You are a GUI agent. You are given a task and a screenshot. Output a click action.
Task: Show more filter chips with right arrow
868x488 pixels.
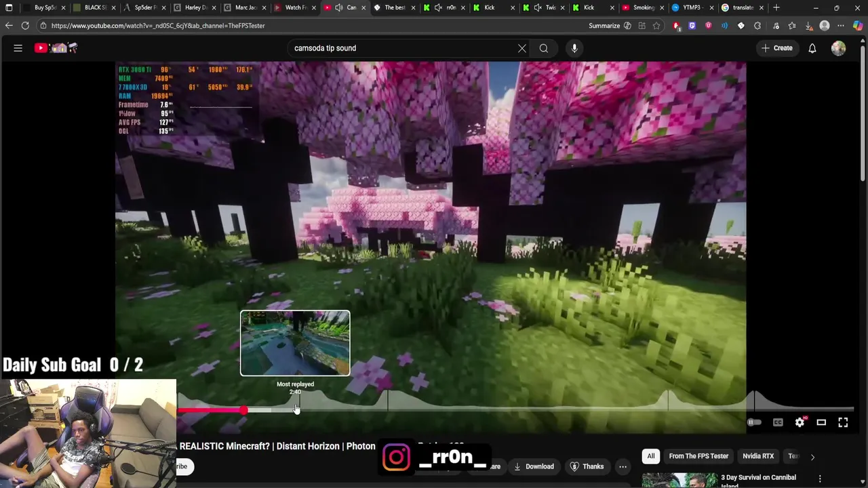tap(812, 457)
